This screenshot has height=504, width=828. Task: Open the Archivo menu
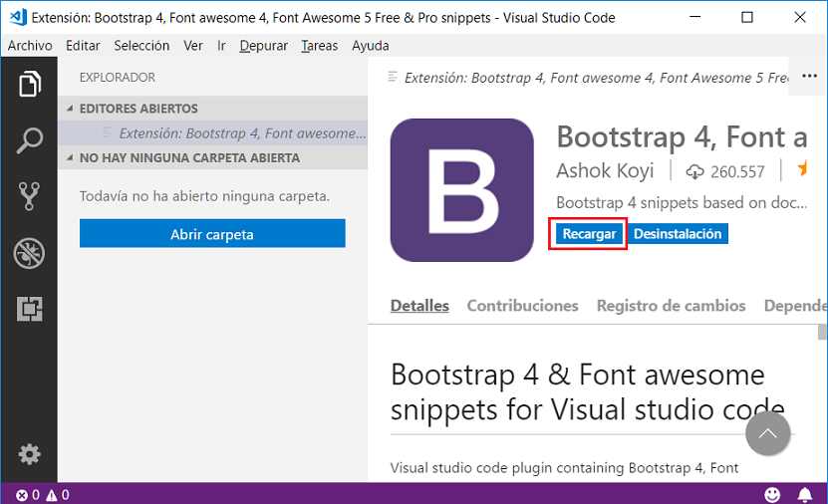[30, 46]
